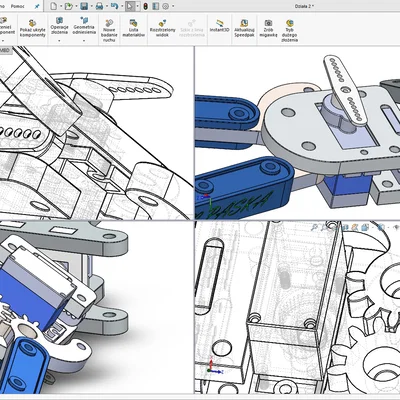Image resolution: width=400 pixels, height=400 pixels.
Task: Expand the Save dropdown arrow
Action: click(x=92, y=6)
